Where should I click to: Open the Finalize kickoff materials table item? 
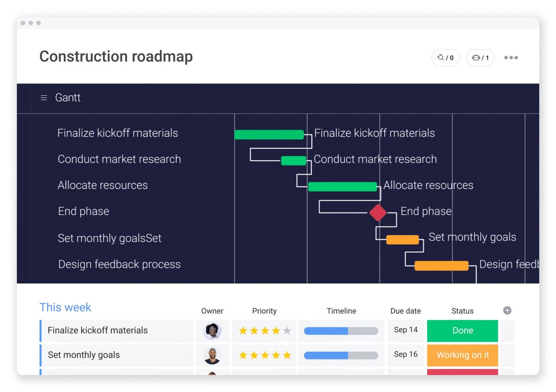click(x=98, y=331)
